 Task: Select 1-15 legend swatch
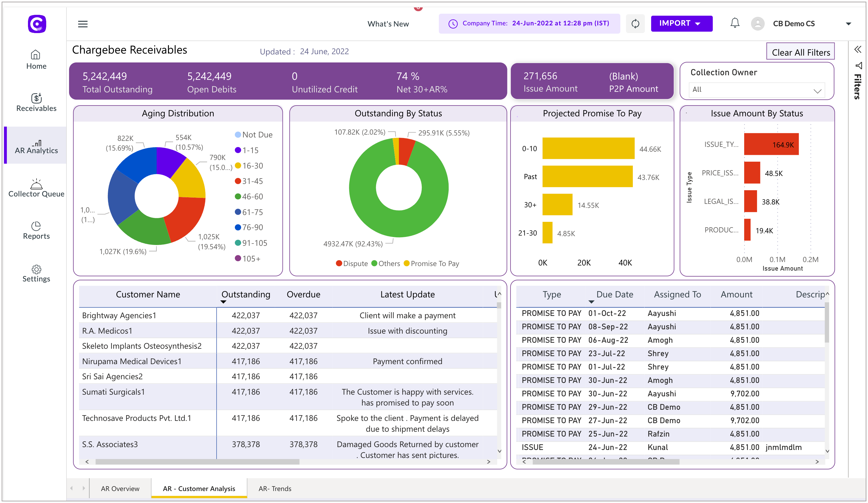[238, 150]
